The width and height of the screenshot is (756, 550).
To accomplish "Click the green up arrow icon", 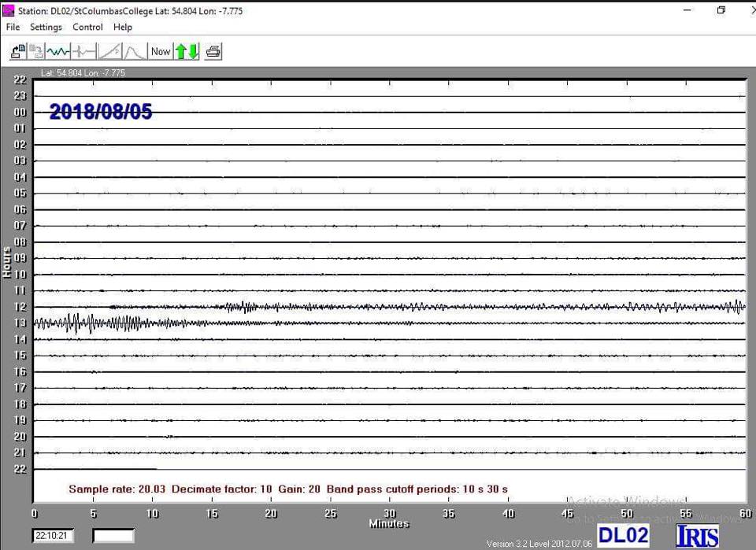I will 180,52.
